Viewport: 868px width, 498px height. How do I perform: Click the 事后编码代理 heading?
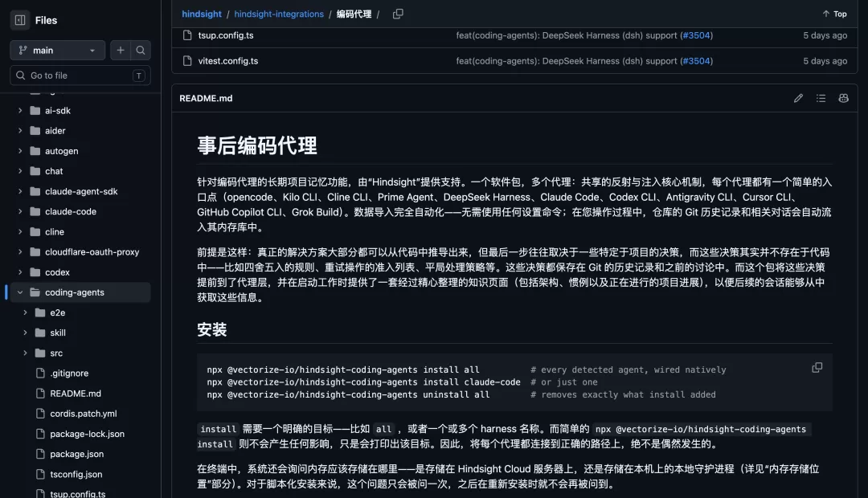click(257, 145)
